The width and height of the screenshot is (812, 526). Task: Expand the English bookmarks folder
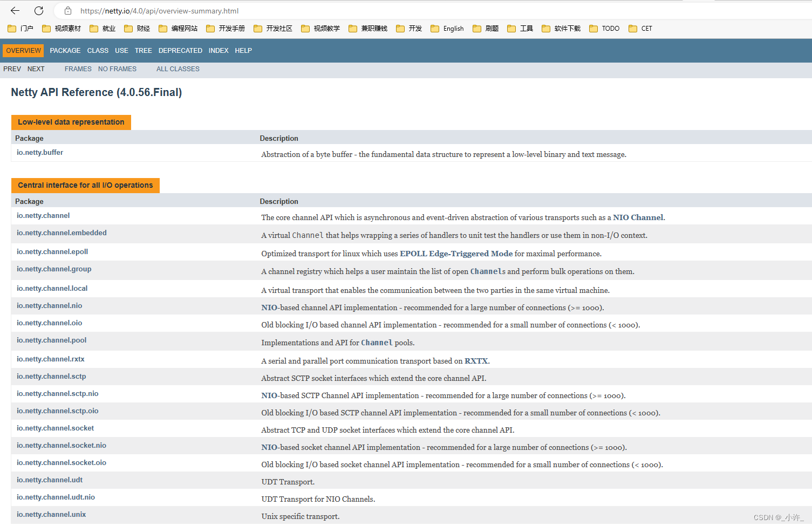(453, 28)
